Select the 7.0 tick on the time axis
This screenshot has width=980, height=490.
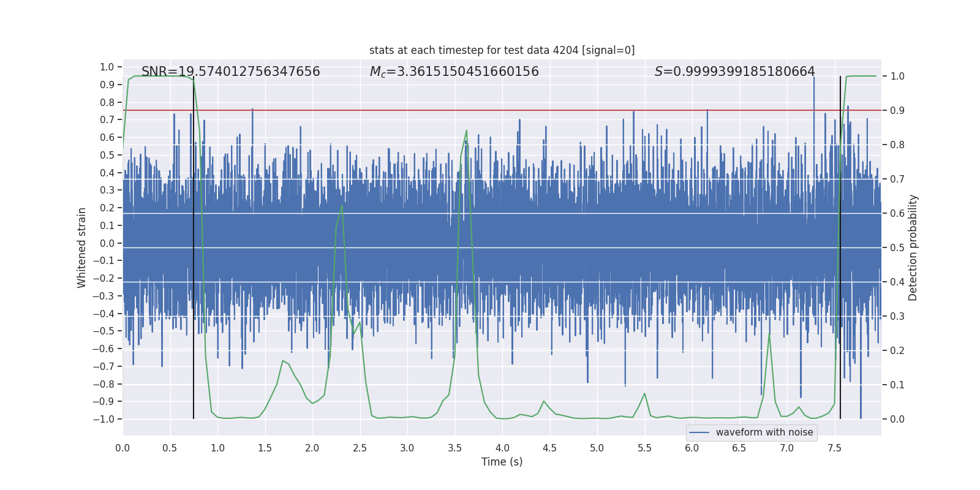[x=787, y=448]
